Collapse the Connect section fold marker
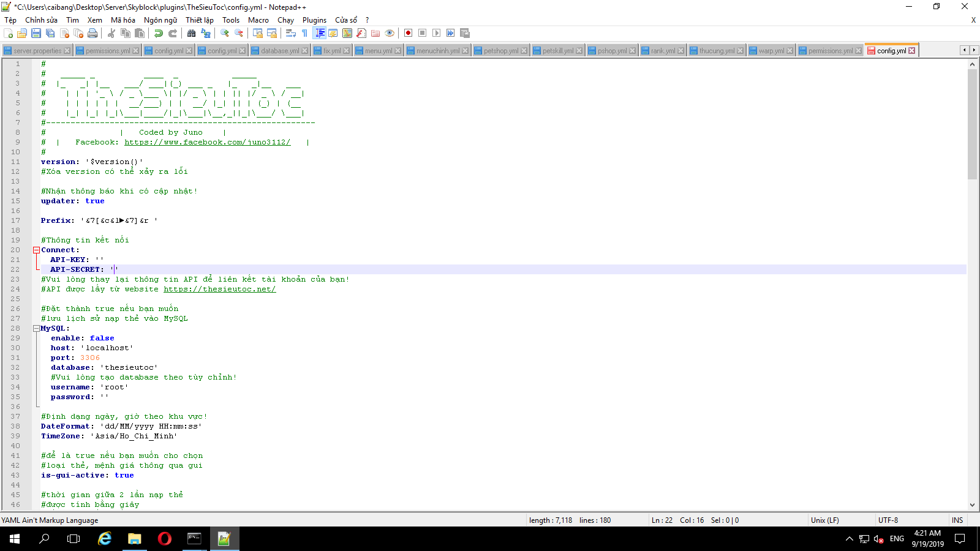Viewport: 980px width, 551px height. (x=36, y=250)
